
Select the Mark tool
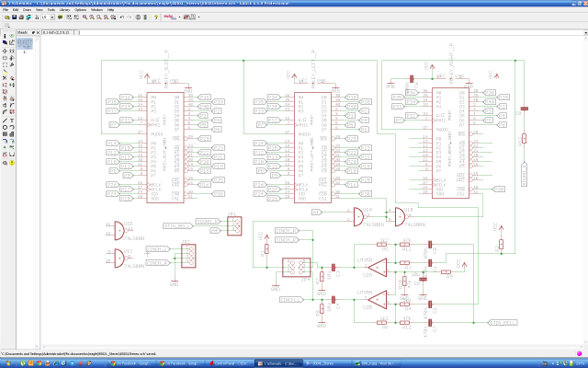[12, 42]
